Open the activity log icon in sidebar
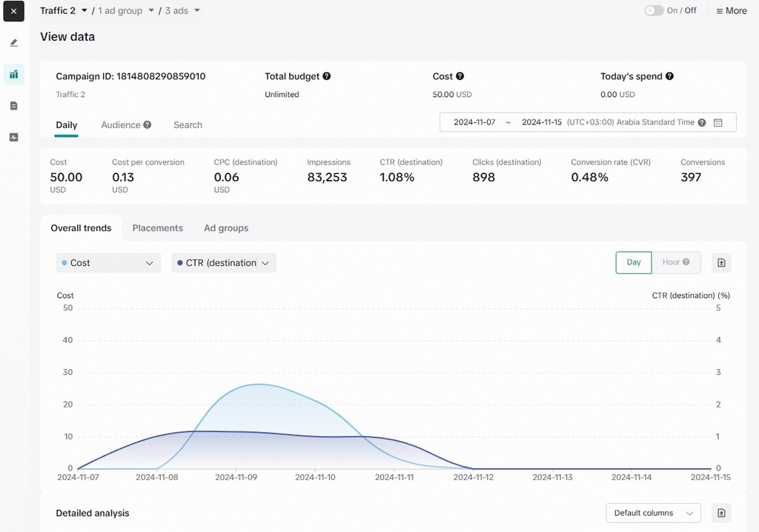 13,137
